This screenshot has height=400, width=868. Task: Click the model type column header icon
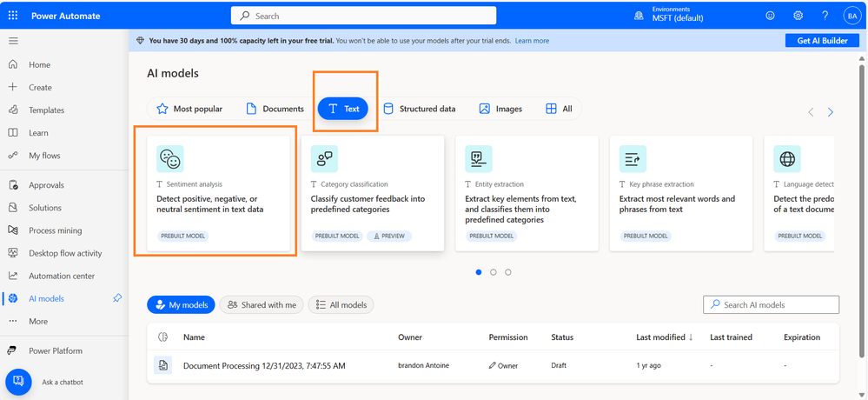click(x=162, y=337)
